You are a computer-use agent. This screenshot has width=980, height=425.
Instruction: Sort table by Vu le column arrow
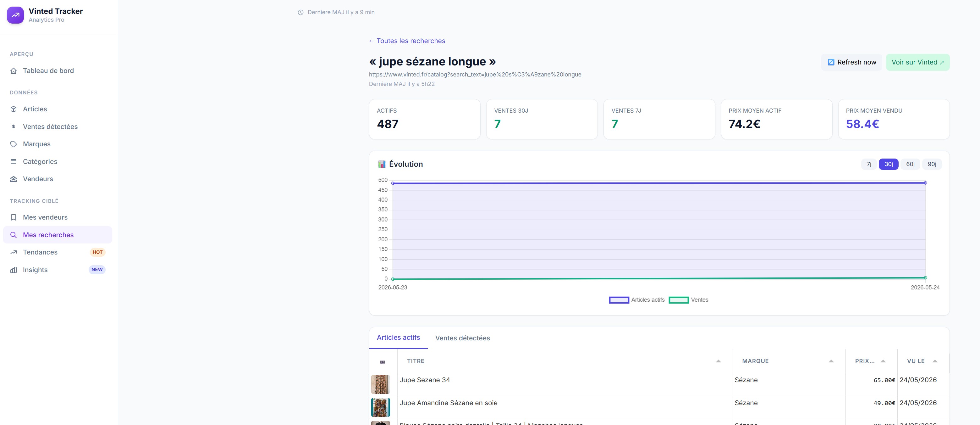(x=935, y=361)
